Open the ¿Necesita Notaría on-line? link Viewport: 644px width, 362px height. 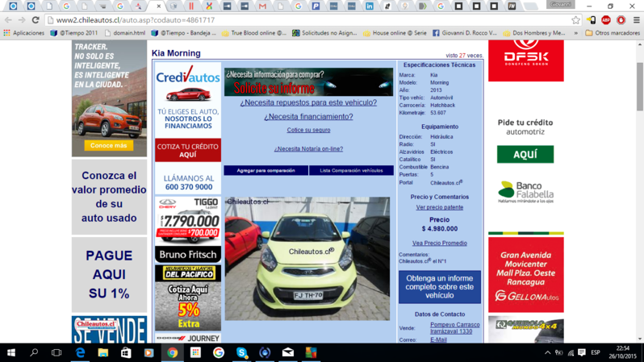coord(308,149)
